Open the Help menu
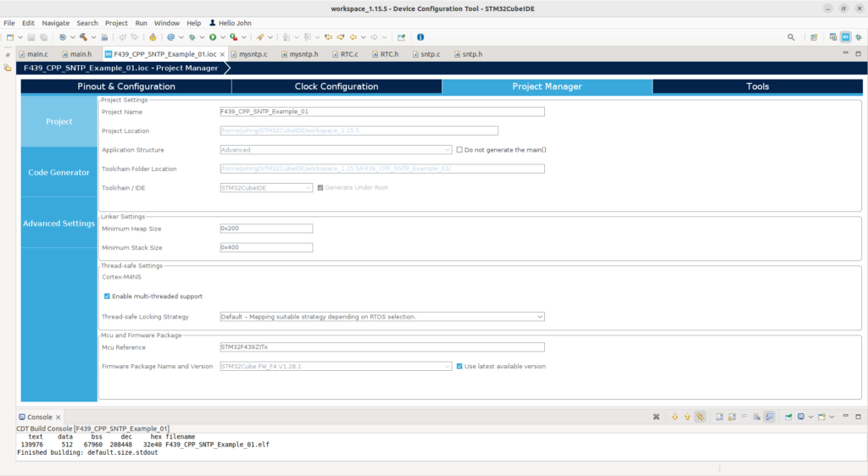The image size is (868, 476). [194, 23]
